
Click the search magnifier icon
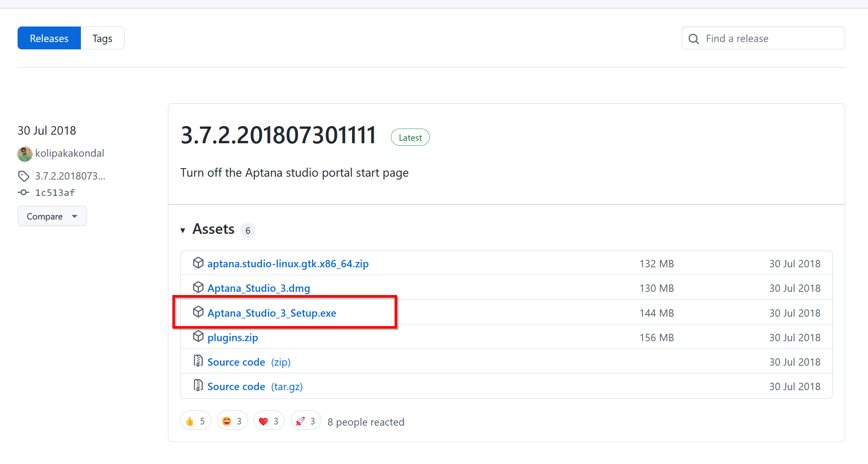point(694,39)
